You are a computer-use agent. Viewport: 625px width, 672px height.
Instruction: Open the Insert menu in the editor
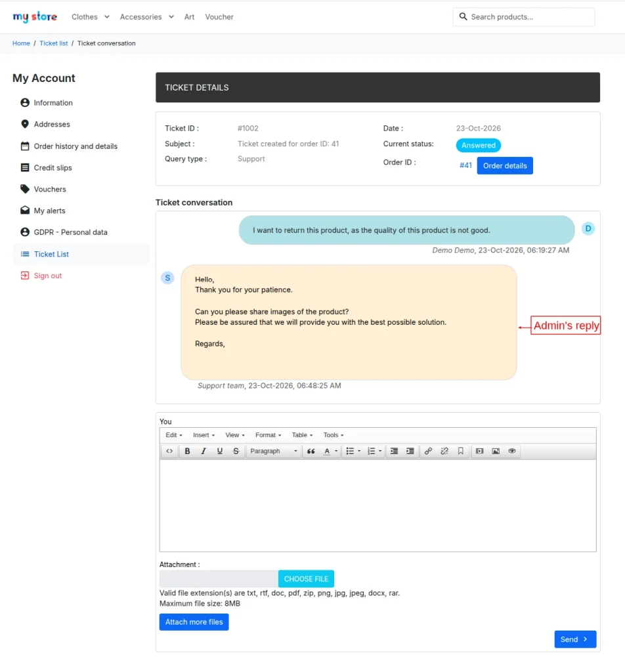(204, 435)
